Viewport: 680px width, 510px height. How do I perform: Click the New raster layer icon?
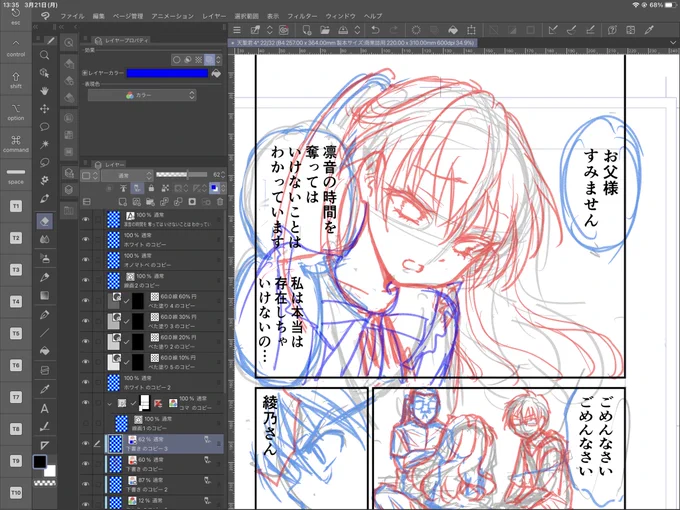click(x=122, y=202)
